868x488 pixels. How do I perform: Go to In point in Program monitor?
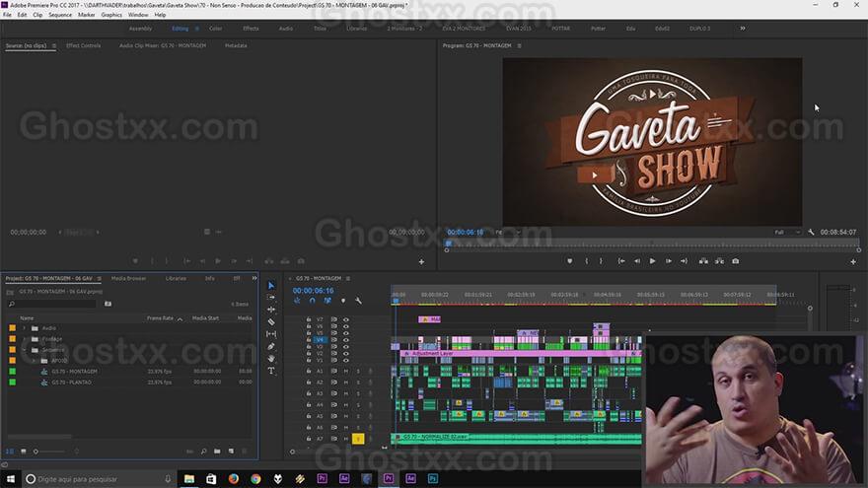click(x=621, y=261)
